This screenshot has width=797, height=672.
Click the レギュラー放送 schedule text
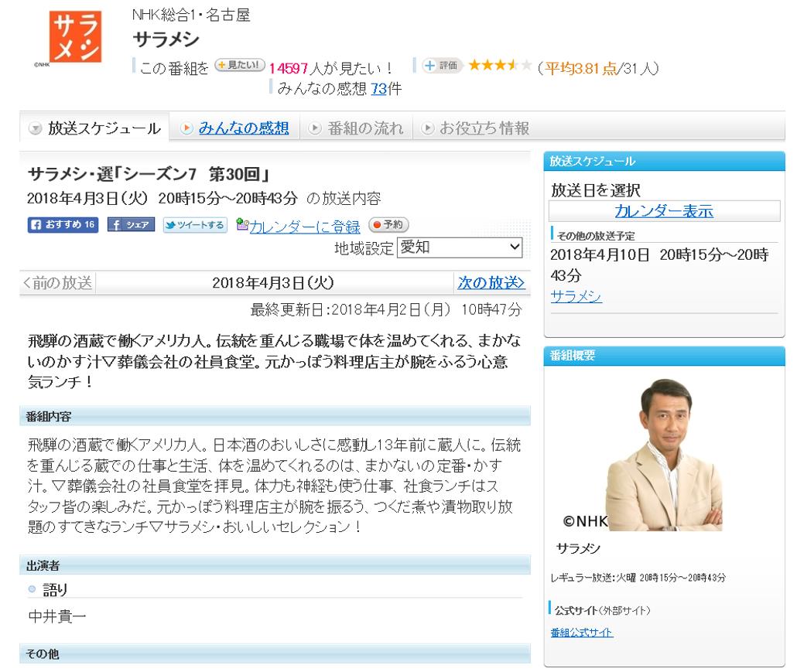coord(638,578)
